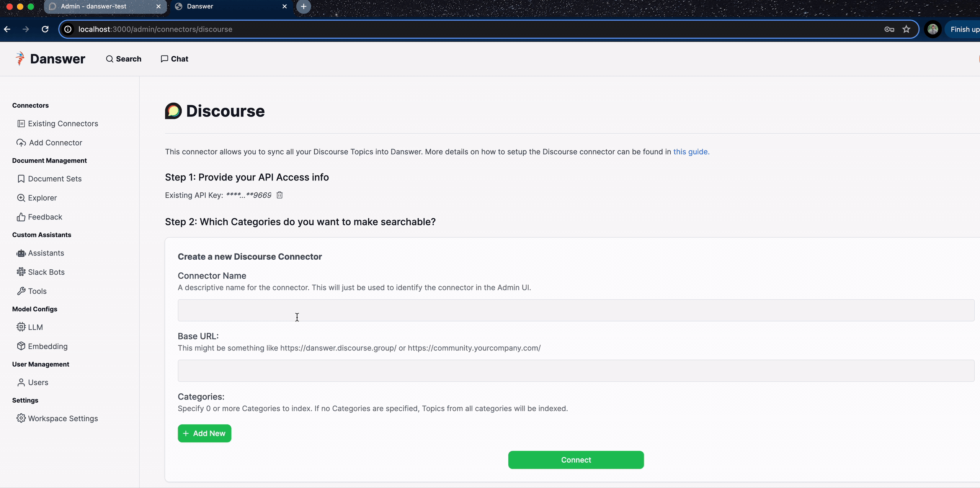Image resolution: width=980 pixels, height=488 pixels.
Task: Open the Search page from top navigation
Action: pos(124,59)
